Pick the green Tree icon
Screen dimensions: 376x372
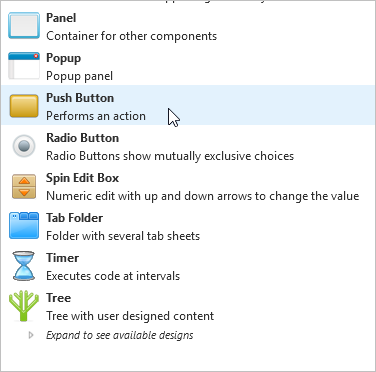pyautogui.click(x=24, y=306)
